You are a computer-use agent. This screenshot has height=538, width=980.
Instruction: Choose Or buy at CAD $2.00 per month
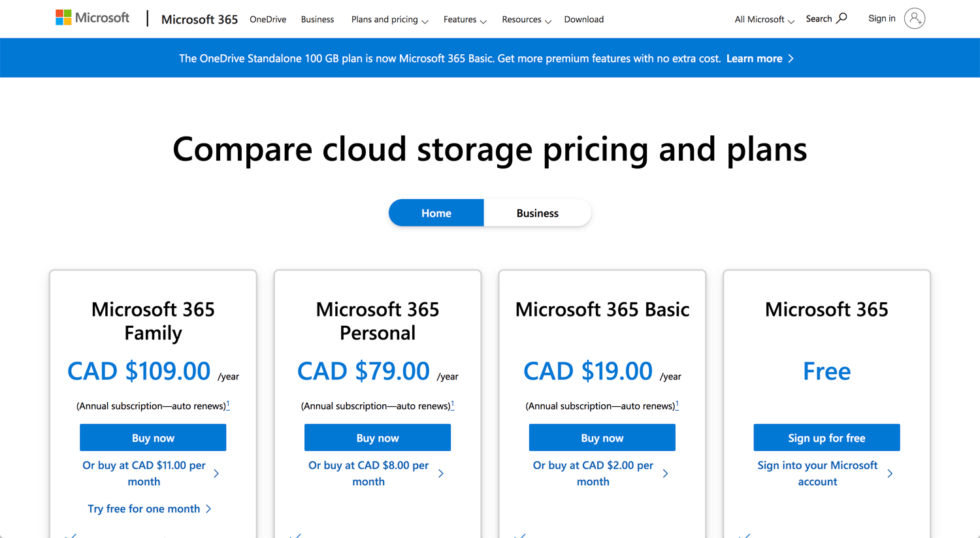tap(600, 473)
